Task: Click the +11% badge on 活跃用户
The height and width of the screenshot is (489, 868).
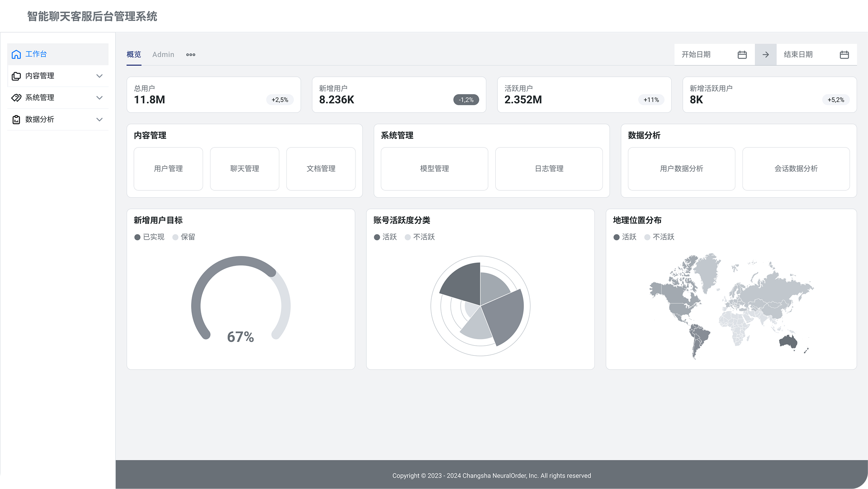Action: coord(651,100)
